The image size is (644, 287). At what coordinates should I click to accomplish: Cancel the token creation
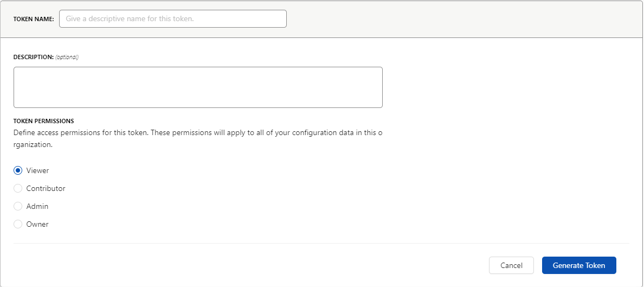(x=511, y=265)
